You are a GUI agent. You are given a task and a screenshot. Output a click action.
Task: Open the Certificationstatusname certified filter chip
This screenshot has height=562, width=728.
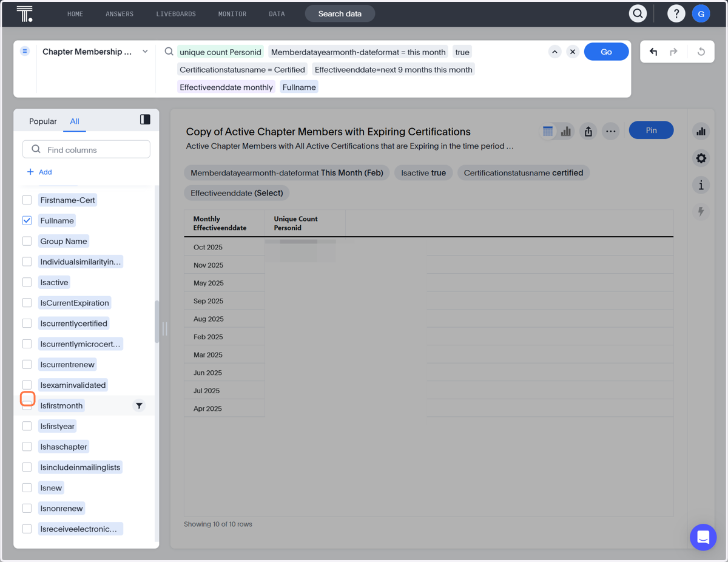(524, 173)
